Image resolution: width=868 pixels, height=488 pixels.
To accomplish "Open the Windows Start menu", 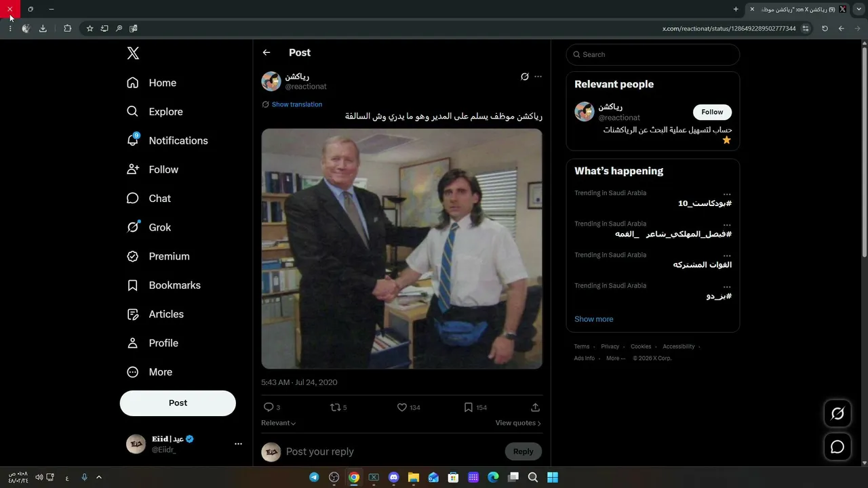I will click(553, 477).
